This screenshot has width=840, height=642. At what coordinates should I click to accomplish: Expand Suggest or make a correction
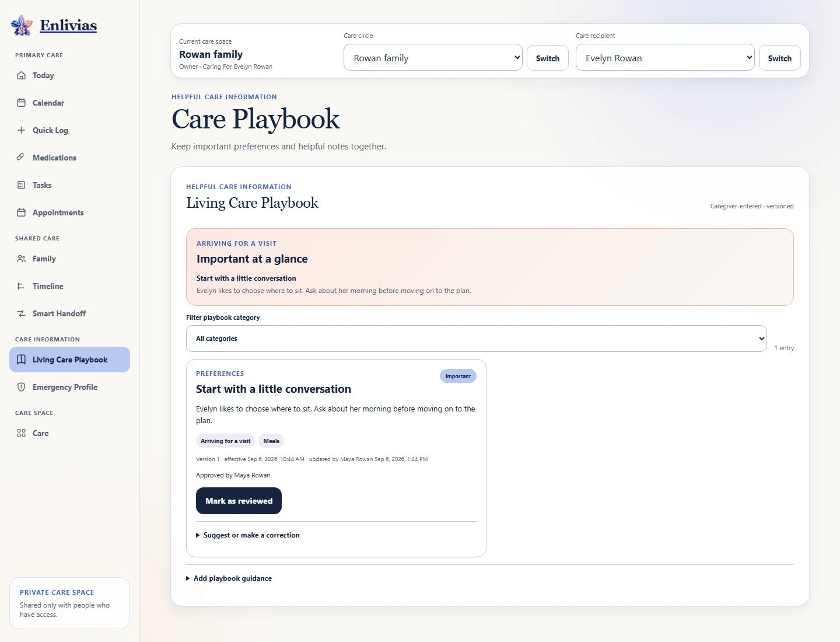coord(248,535)
